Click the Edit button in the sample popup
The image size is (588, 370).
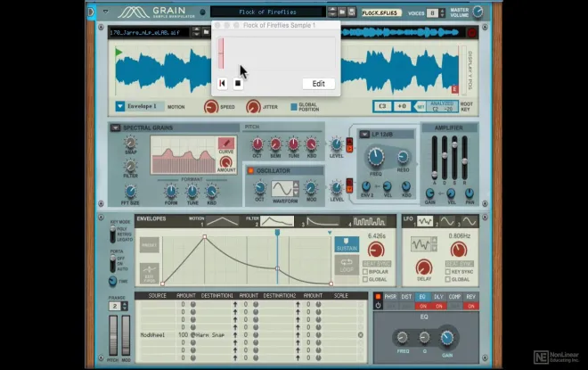coord(318,84)
